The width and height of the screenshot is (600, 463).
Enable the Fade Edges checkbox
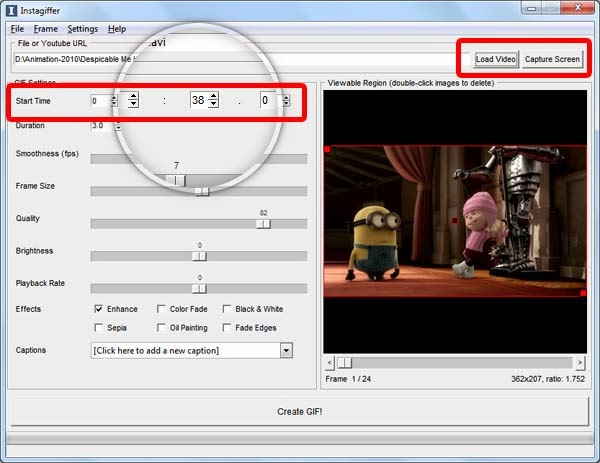click(x=227, y=328)
